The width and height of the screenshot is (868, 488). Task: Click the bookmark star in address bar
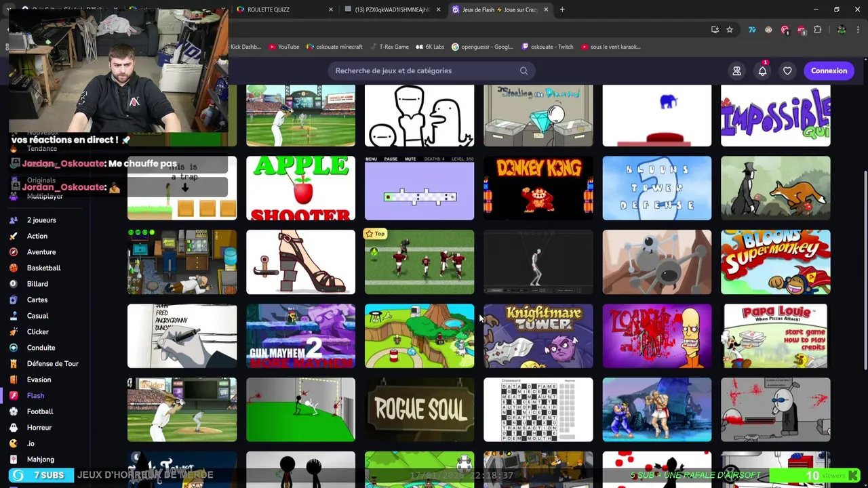click(x=729, y=30)
